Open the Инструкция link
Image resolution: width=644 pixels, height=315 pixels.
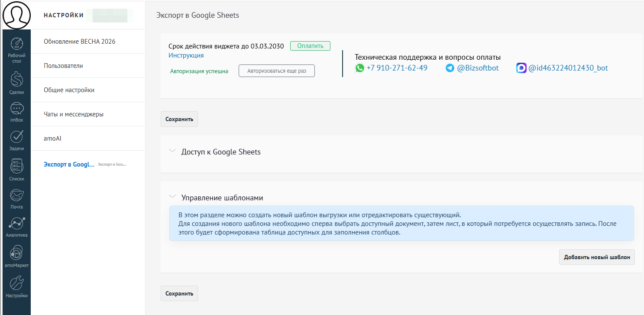coord(186,55)
